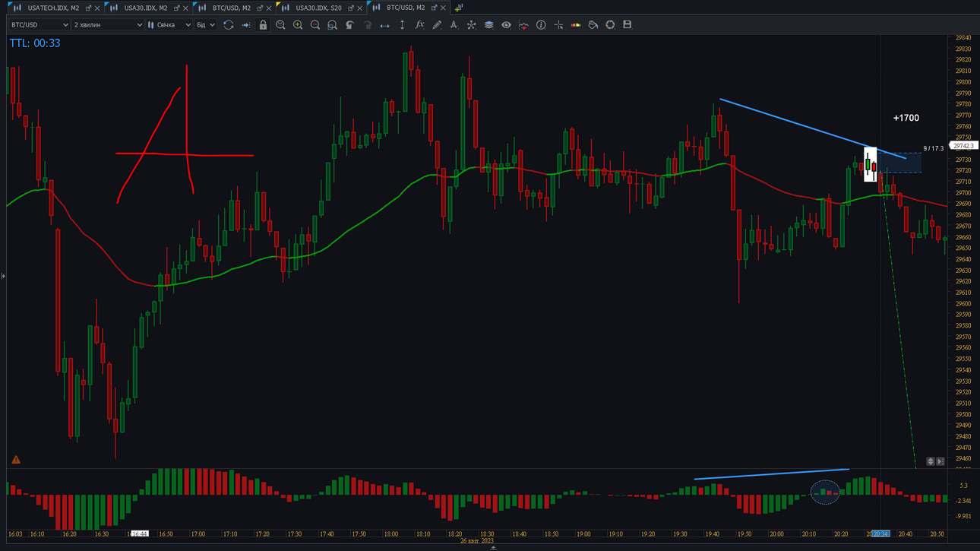Toggle the colored volume bars icon
This screenshot has height=551, width=980.
(x=576, y=25)
